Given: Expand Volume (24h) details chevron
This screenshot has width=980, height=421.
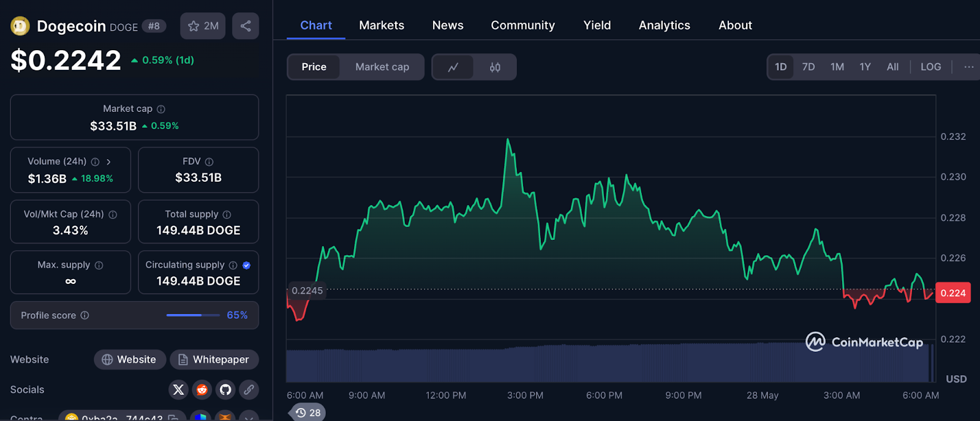Looking at the screenshot, I should click(x=108, y=162).
